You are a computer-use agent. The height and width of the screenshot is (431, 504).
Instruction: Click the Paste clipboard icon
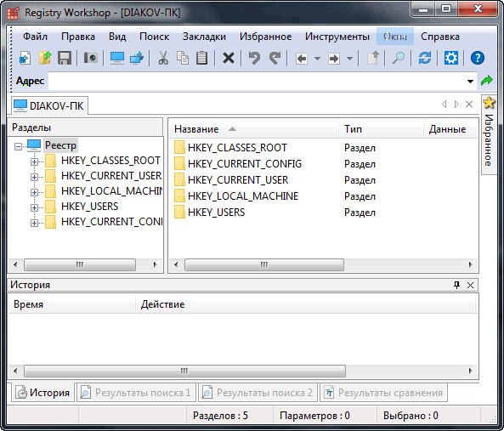tap(202, 58)
